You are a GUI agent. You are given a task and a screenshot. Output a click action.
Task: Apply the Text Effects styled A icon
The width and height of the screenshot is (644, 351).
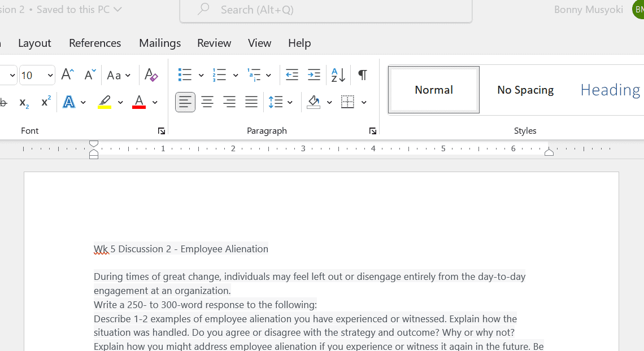pyautogui.click(x=69, y=102)
